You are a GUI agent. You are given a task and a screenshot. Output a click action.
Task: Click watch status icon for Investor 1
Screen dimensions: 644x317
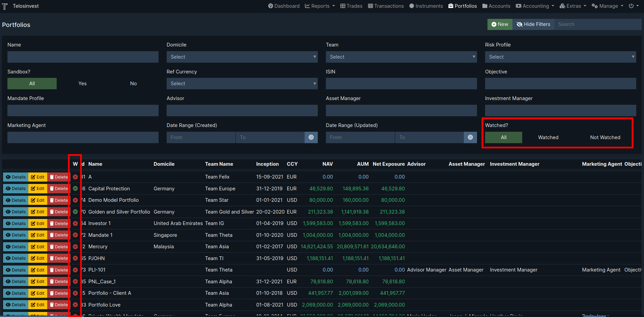tap(75, 223)
